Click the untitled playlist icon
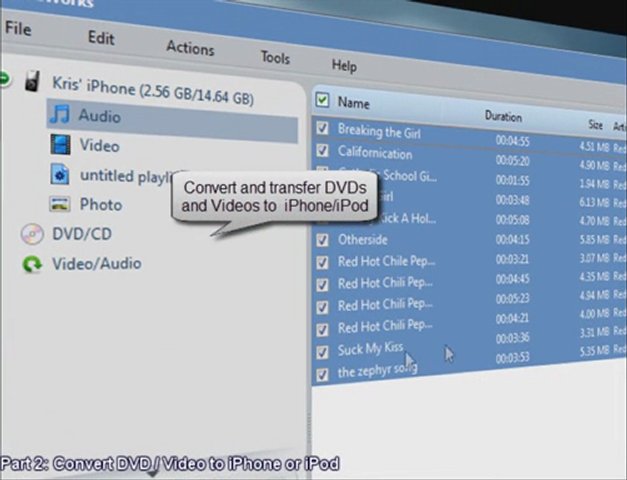 pos(61,174)
